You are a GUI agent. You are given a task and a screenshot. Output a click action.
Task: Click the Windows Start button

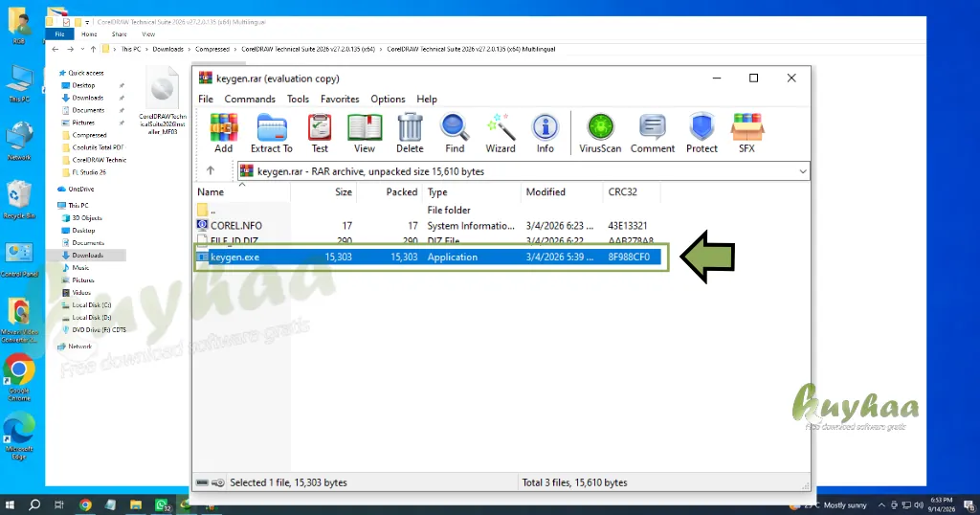(10, 504)
